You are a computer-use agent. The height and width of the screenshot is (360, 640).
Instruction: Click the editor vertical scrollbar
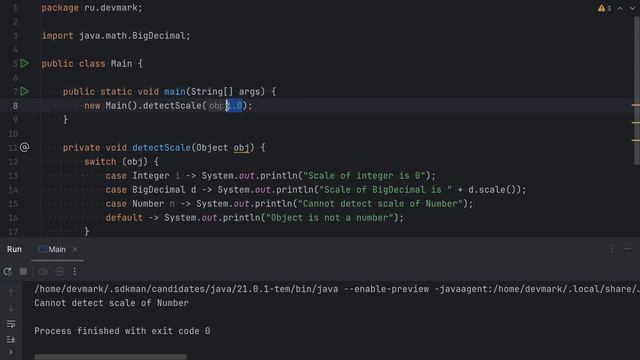[637, 90]
